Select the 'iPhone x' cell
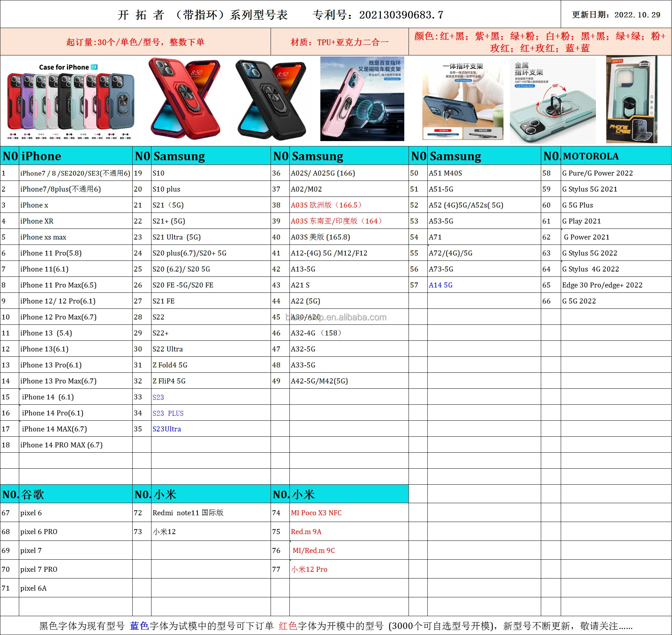 pyautogui.click(x=76, y=205)
